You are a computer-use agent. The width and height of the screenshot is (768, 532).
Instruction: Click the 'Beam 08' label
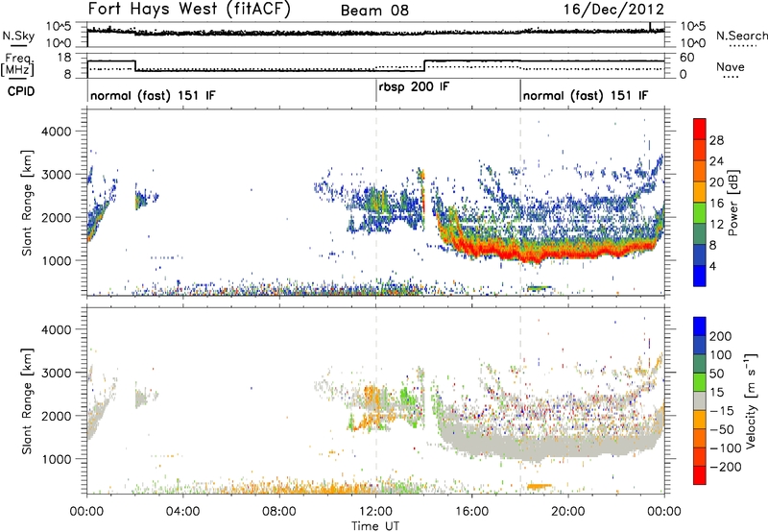(x=374, y=11)
